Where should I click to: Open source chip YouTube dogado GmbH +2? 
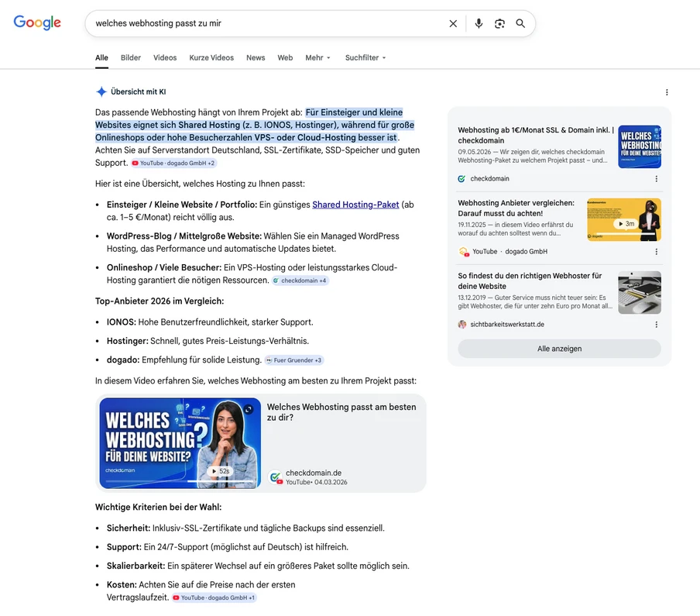click(x=173, y=163)
